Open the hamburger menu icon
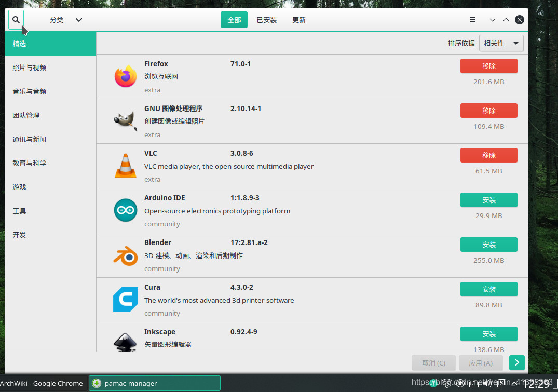This screenshot has height=392, width=558. pos(472,20)
